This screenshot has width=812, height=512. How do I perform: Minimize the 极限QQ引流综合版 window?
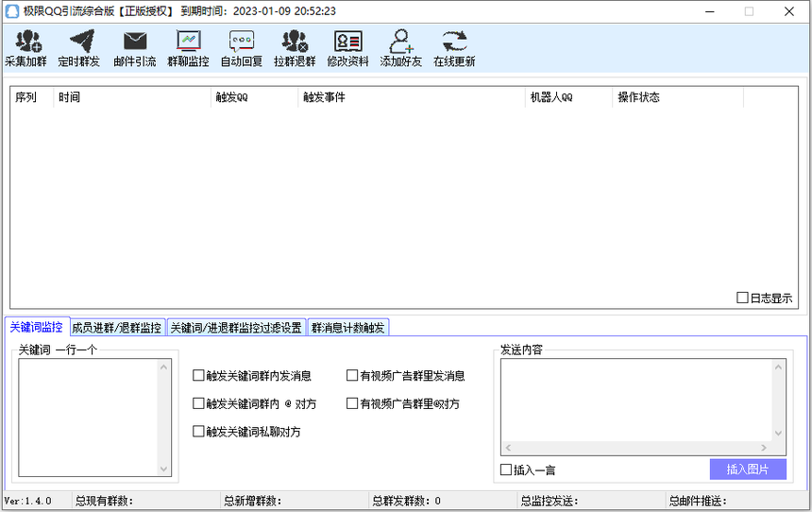pyautogui.click(x=709, y=11)
